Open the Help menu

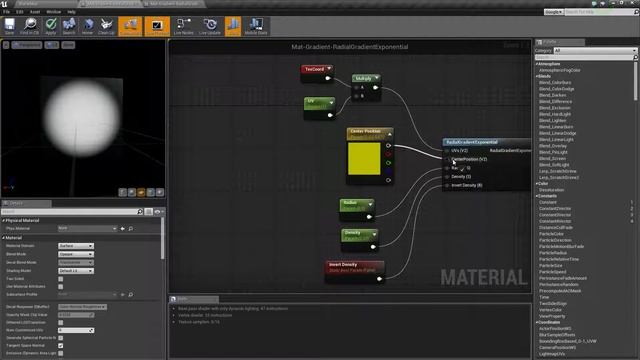coord(71,12)
